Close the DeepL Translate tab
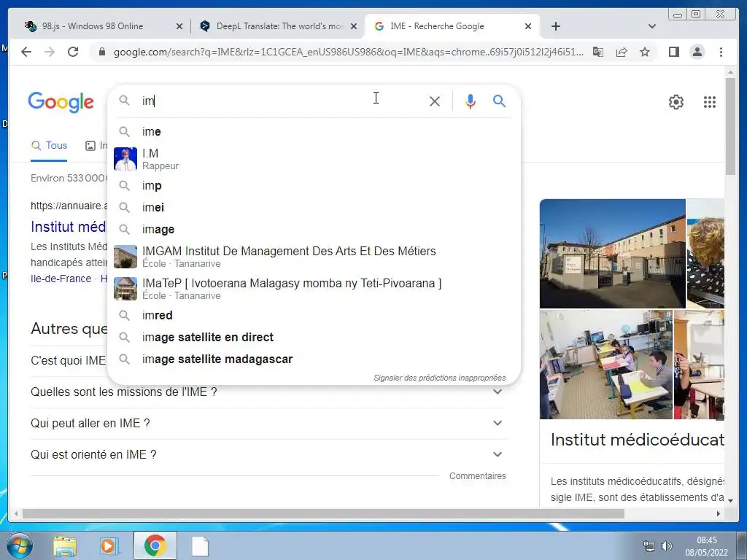This screenshot has height=560, width=747. (x=354, y=26)
